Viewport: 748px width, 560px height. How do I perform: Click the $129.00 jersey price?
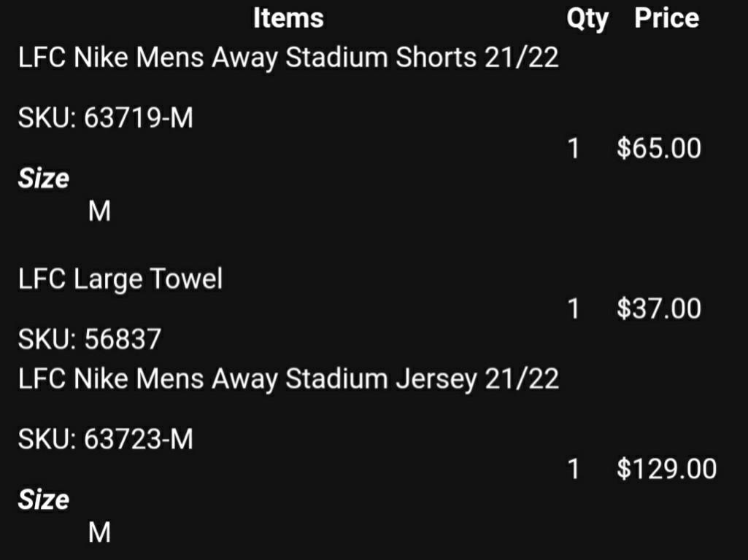pos(666,469)
